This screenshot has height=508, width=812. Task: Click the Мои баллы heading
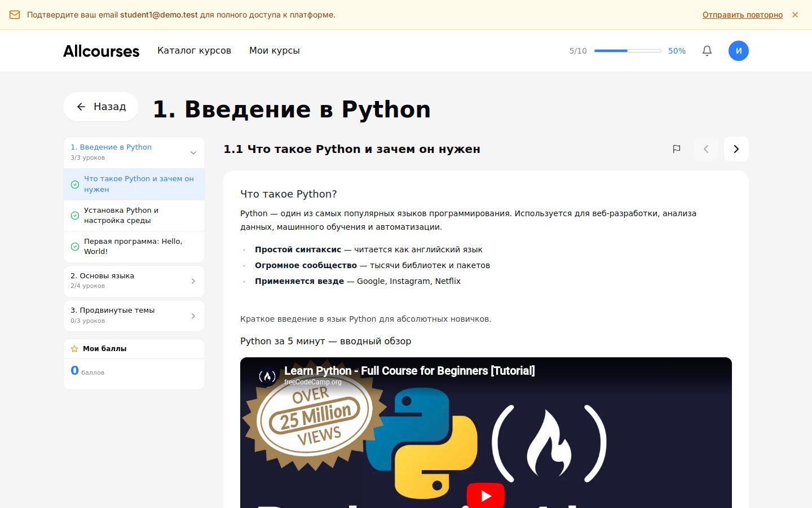[x=105, y=349]
